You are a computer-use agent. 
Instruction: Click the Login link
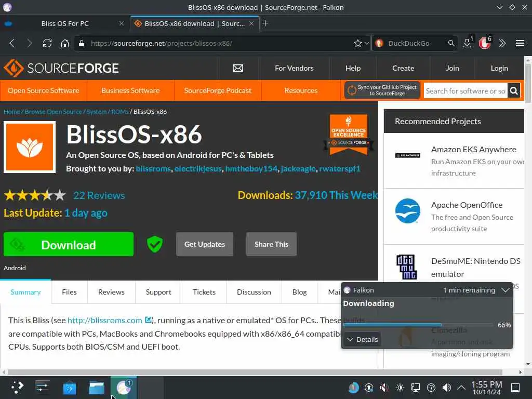[x=499, y=68]
